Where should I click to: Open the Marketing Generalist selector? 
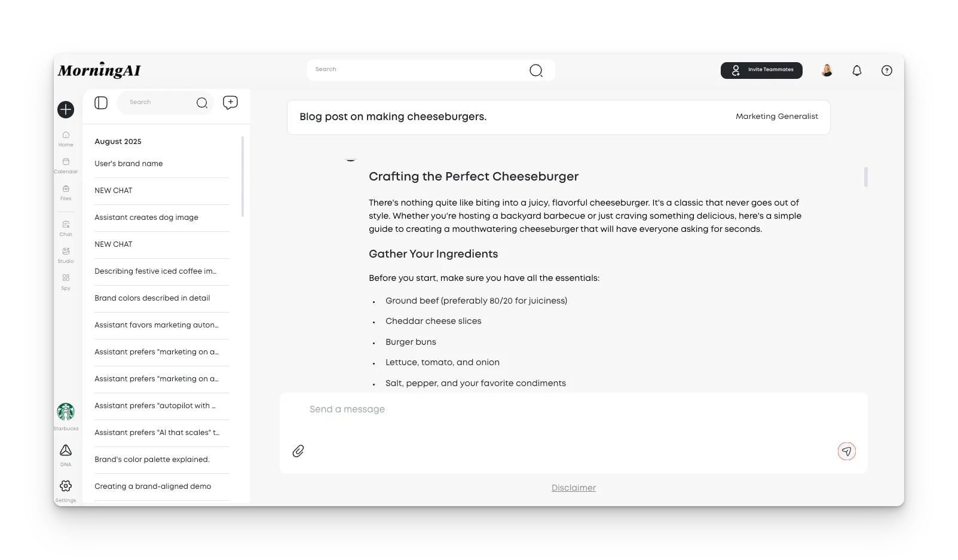click(x=776, y=117)
